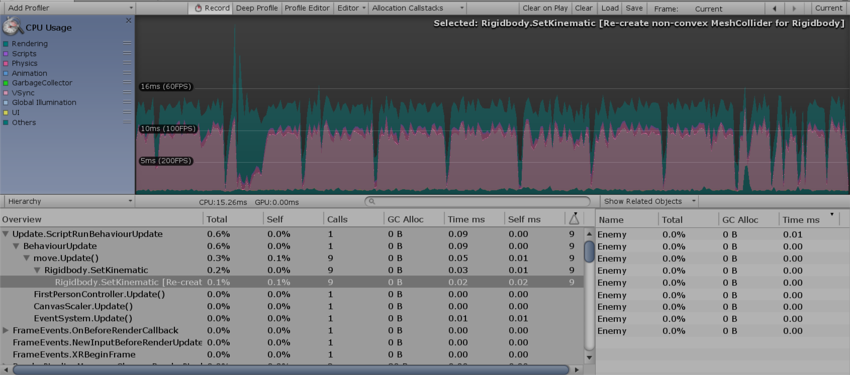Collapse the Rigidbody.SetKinematic tree row
The height and width of the screenshot is (375, 850).
37,270
